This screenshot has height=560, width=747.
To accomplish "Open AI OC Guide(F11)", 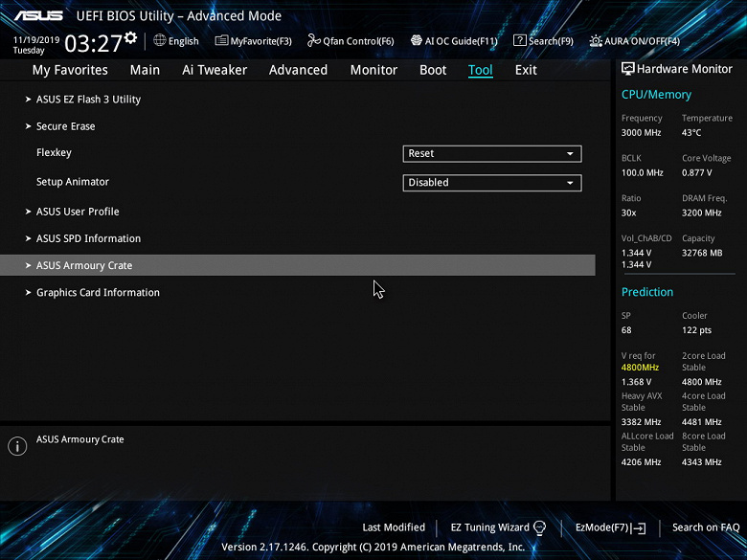I will (x=462, y=41).
